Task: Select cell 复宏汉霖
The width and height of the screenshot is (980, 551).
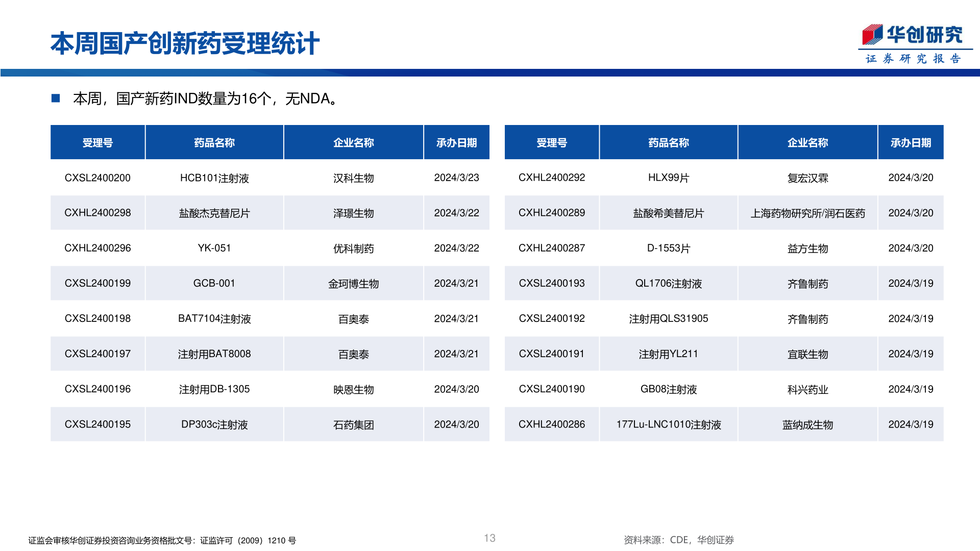Action: pos(808,178)
